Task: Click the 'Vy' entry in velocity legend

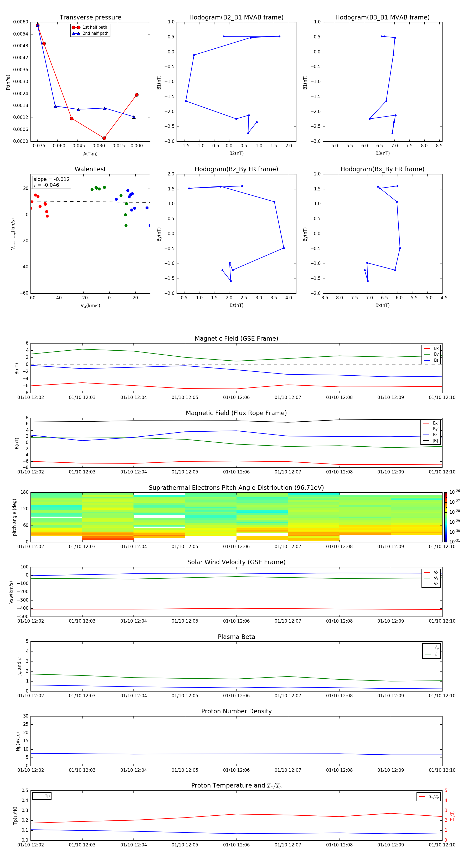Action: (431, 578)
